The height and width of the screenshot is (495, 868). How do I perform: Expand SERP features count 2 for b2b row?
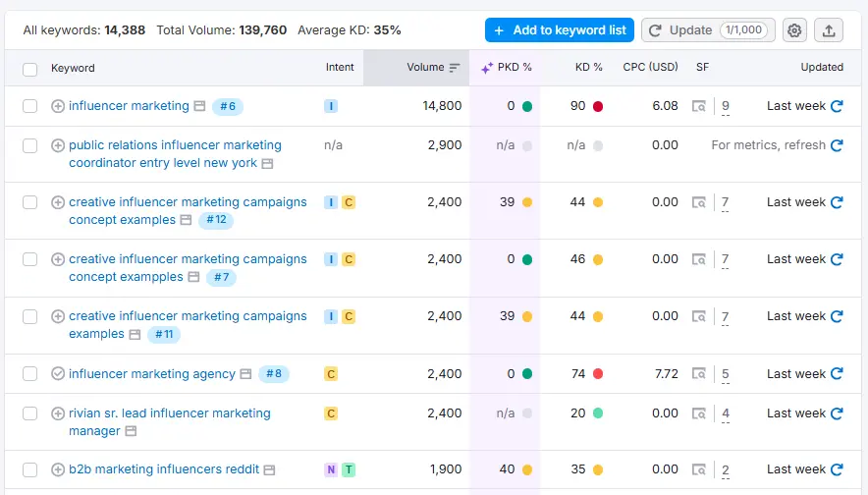[726, 469]
